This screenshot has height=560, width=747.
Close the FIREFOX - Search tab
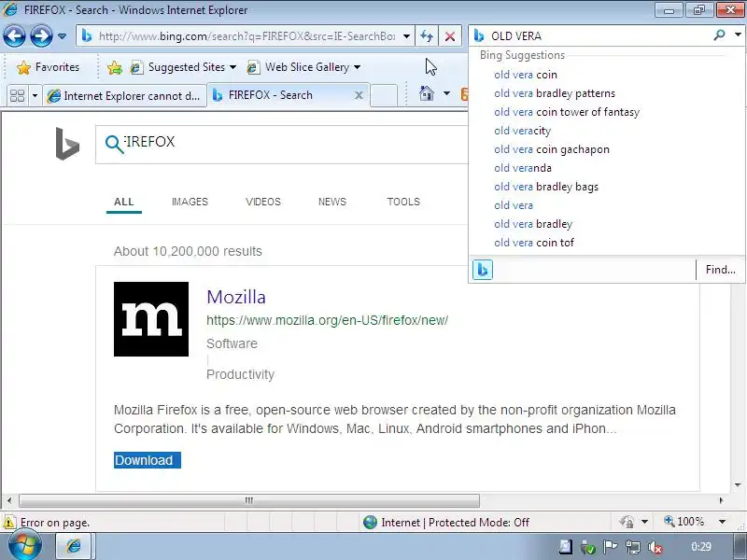[359, 95]
